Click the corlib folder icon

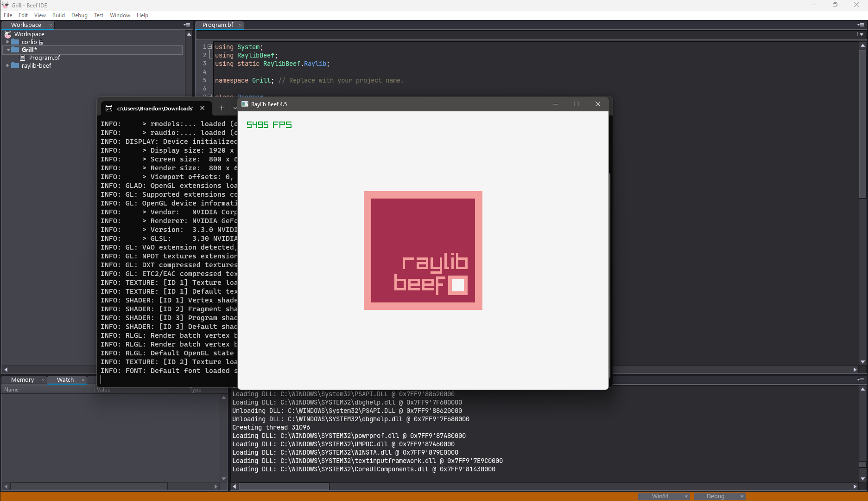(x=15, y=42)
